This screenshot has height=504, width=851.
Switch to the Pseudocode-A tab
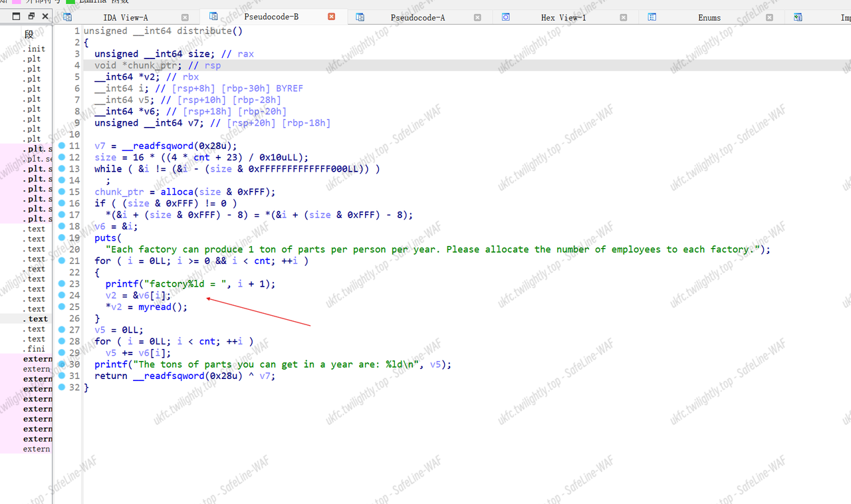pos(418,18)
